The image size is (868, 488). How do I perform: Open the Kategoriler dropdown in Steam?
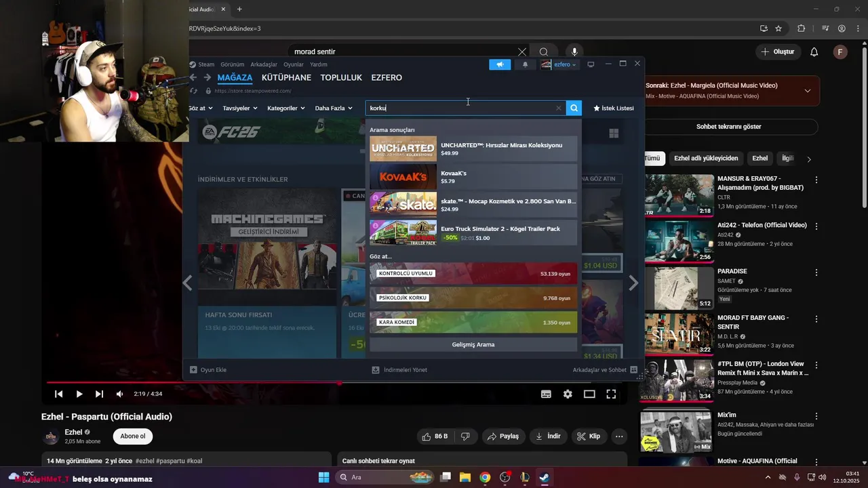285,108
